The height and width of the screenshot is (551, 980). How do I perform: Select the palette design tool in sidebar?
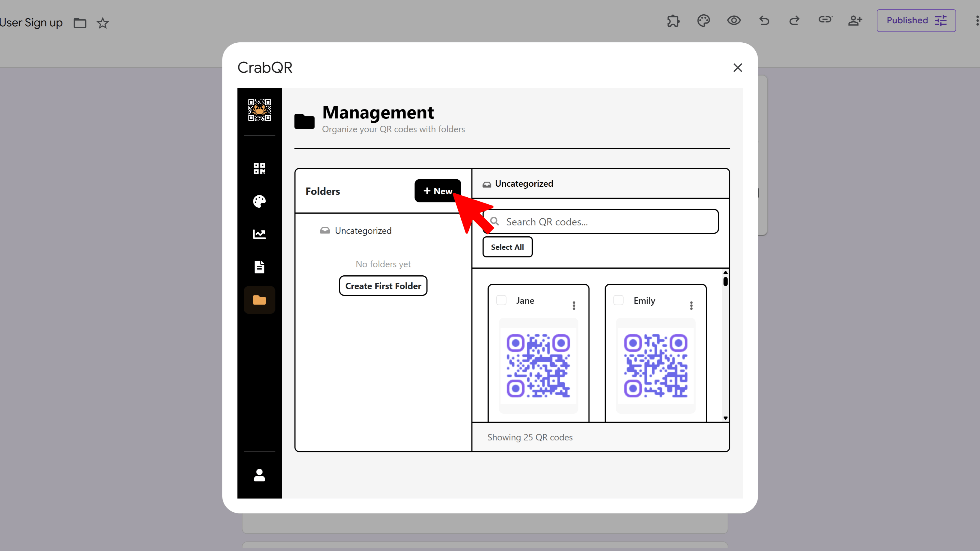coord(259,201)
